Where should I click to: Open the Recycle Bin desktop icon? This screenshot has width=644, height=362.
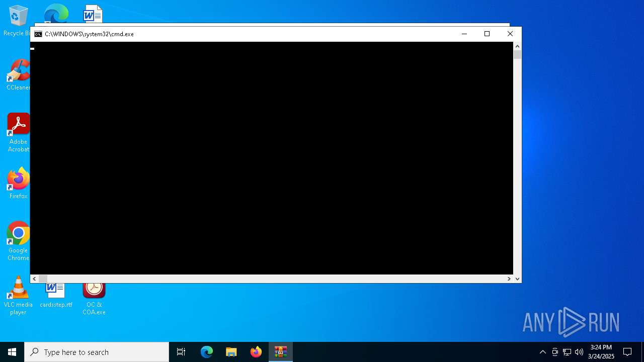point(18,20)
